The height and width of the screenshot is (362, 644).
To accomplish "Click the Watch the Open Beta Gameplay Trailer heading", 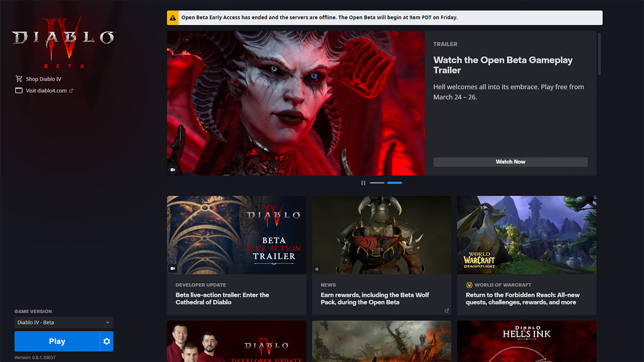I will point(503,65).
